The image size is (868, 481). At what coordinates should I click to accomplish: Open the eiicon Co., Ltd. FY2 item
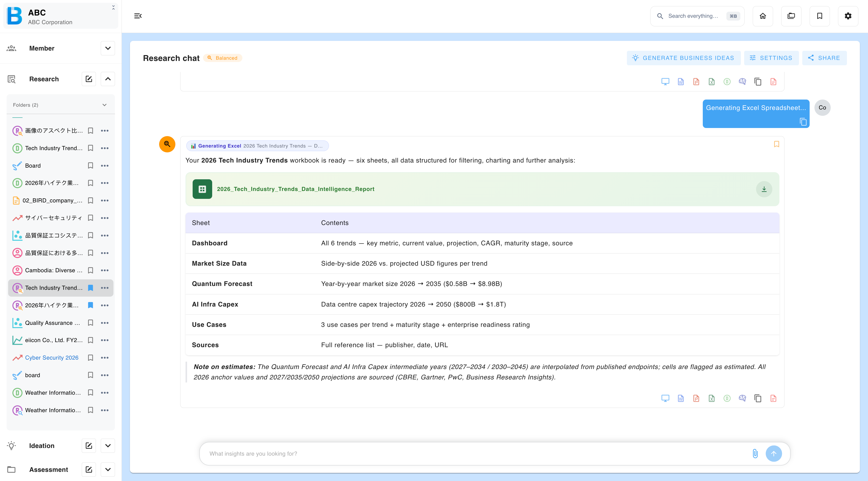click(x=54, y=340)
